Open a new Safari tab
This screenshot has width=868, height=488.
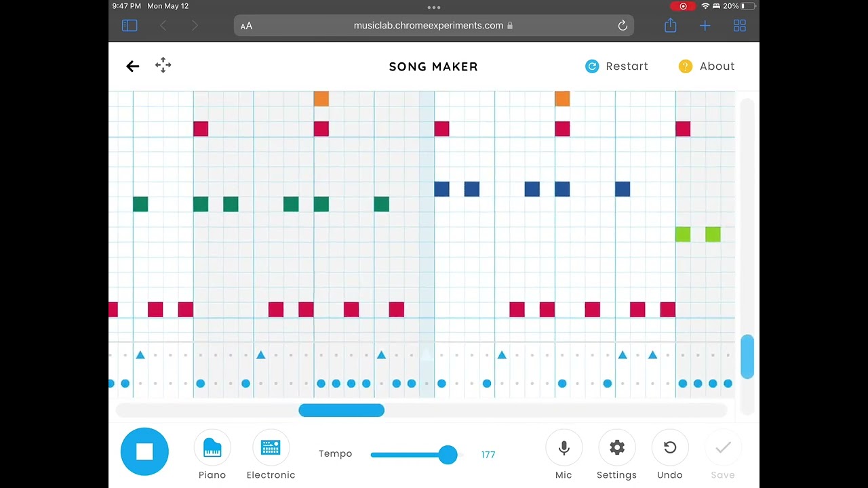[x=705, y=26]
